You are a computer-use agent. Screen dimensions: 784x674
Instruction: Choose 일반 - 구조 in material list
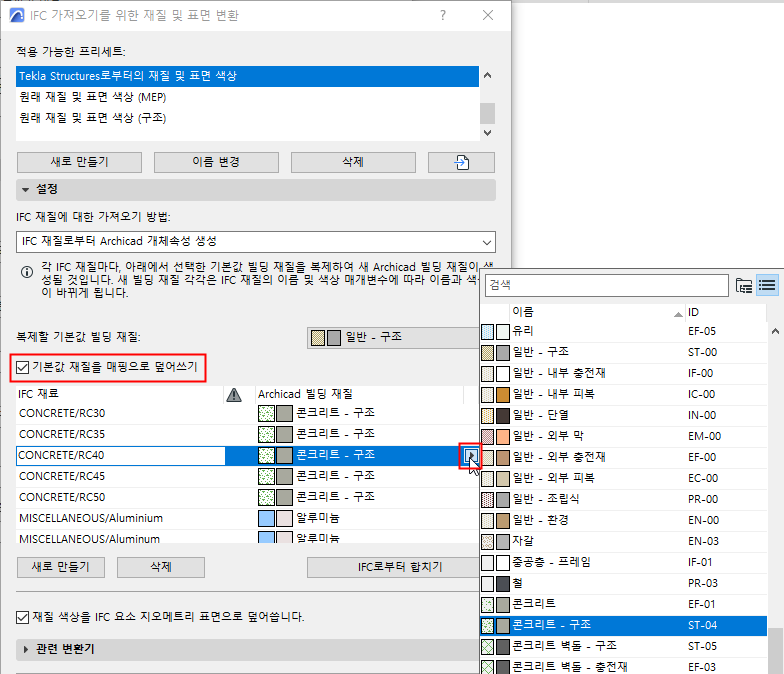(624, 352)
